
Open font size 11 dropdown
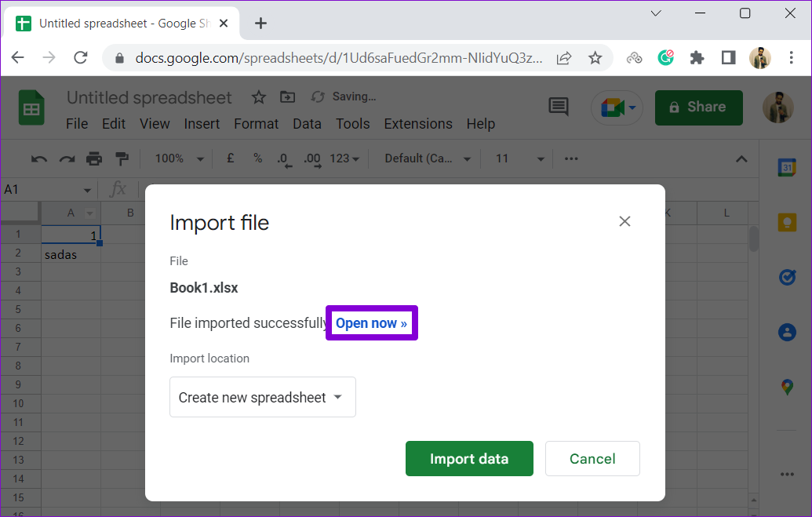click(x=519, y=158)
